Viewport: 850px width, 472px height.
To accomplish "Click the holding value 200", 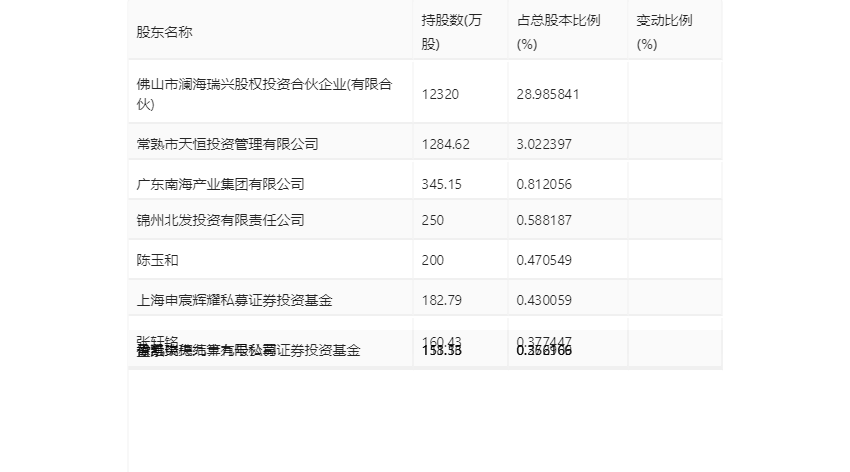I will (433, 260).
